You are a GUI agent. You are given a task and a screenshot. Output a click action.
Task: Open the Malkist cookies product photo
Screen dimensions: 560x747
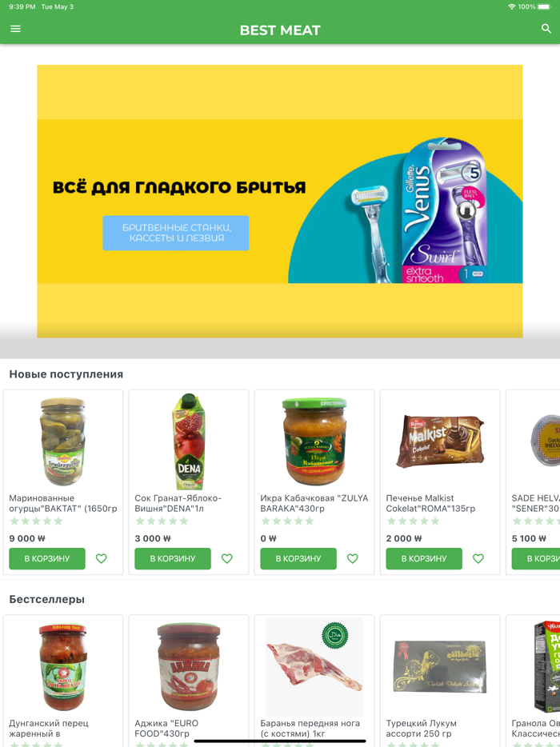439,441
